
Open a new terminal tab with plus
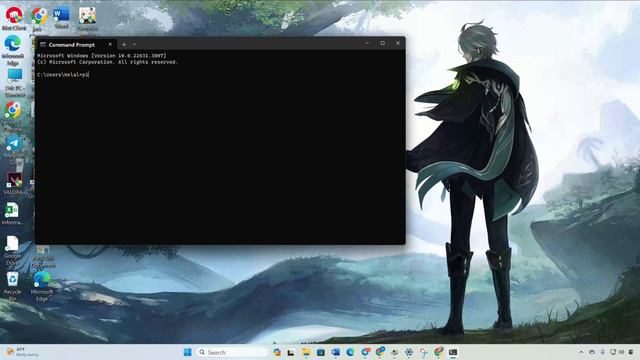(124, 44)
